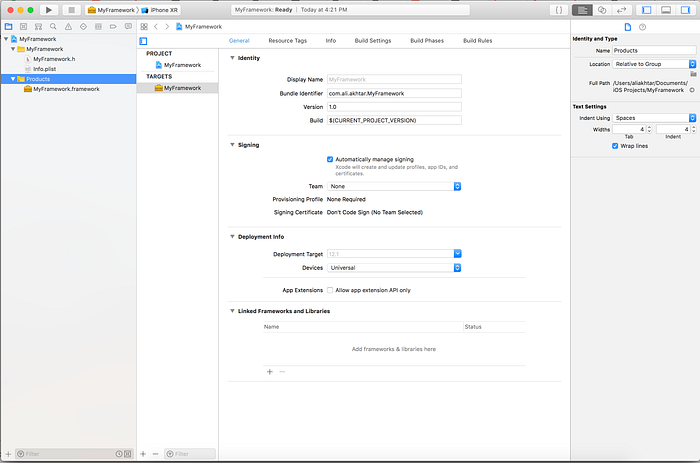Open the Indent Using Spaces dropdown
Screen dimensions: 700x463
[x=654, y=118]
